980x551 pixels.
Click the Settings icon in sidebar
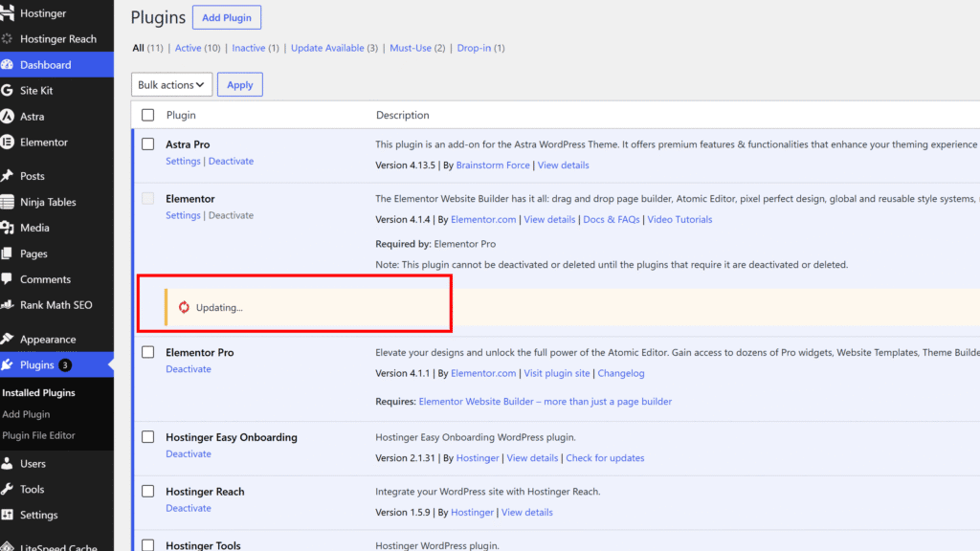(7, 515)
